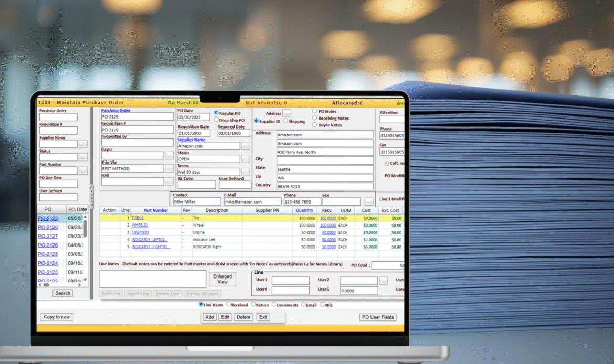The width and height of the screenshot is (614, 364).
Task: Click the Copy to new button
Action: (56, 317)
